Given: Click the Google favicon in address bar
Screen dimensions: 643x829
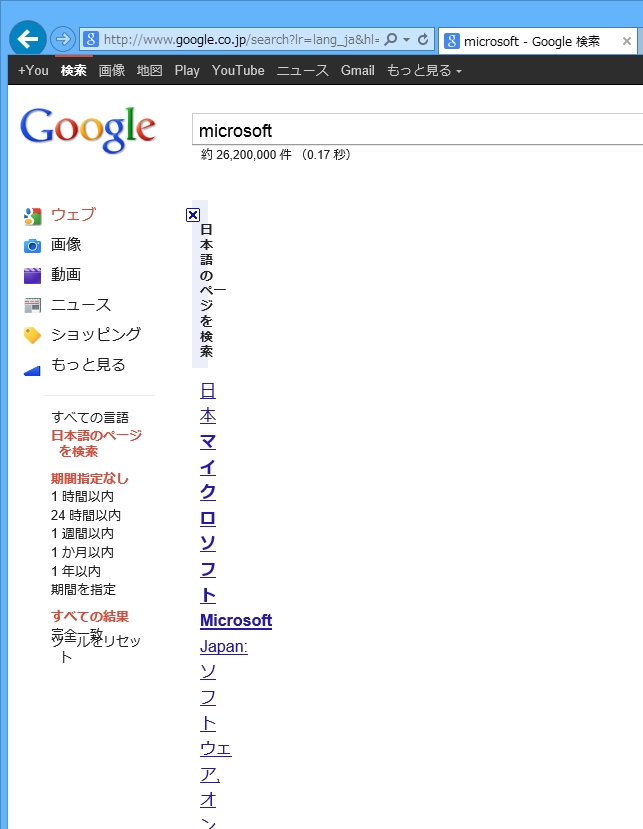Looking at the screenshot, I should [x=91, y=39].
